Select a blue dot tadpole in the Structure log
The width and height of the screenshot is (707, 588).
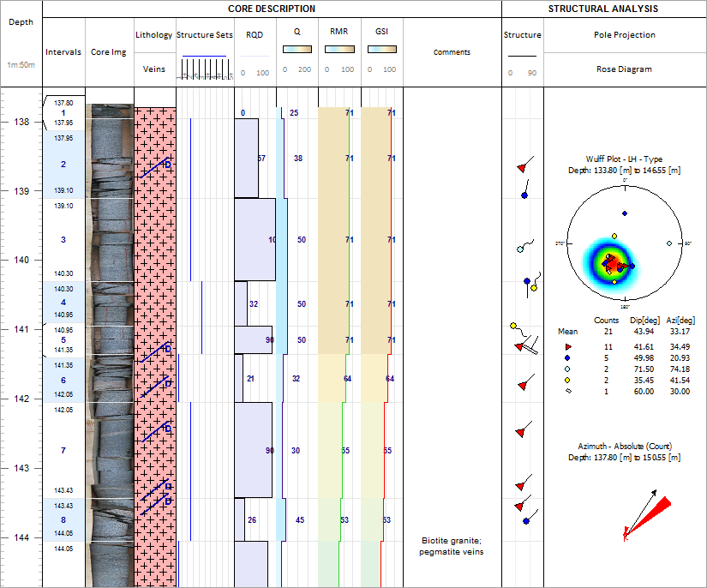coord(524,195)
